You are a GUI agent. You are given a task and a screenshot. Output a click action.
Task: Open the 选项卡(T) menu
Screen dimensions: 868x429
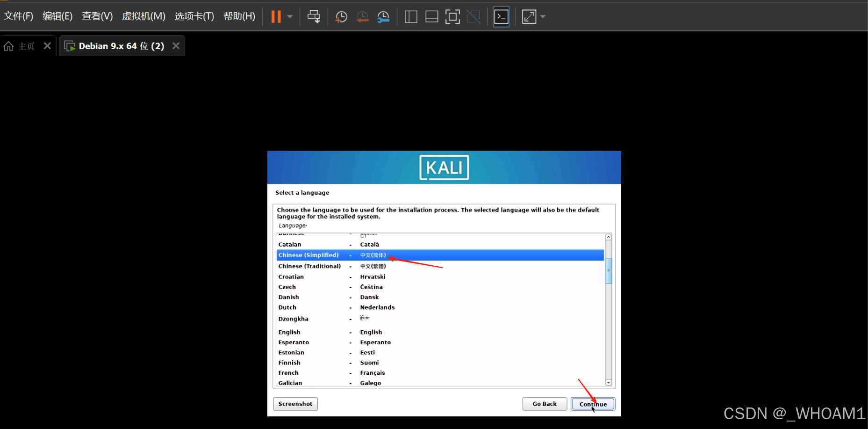194,16
